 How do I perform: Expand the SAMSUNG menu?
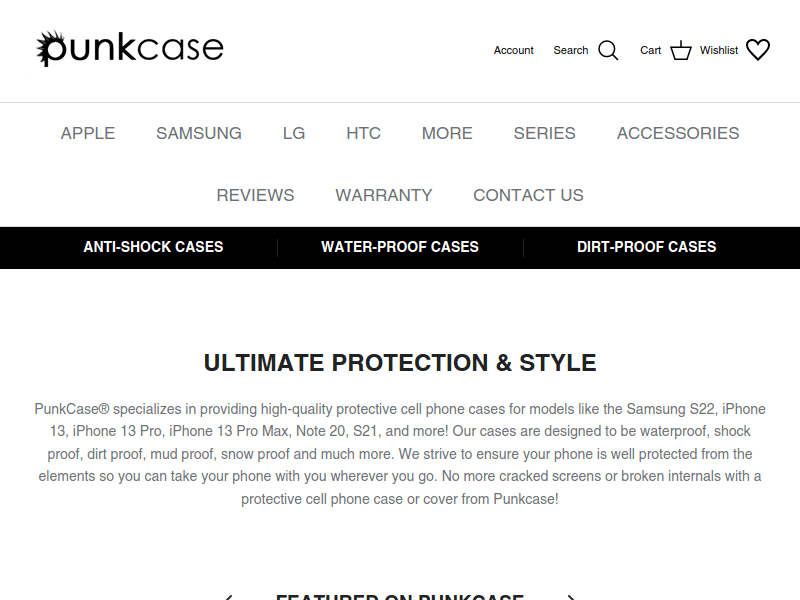coord(198,133)
